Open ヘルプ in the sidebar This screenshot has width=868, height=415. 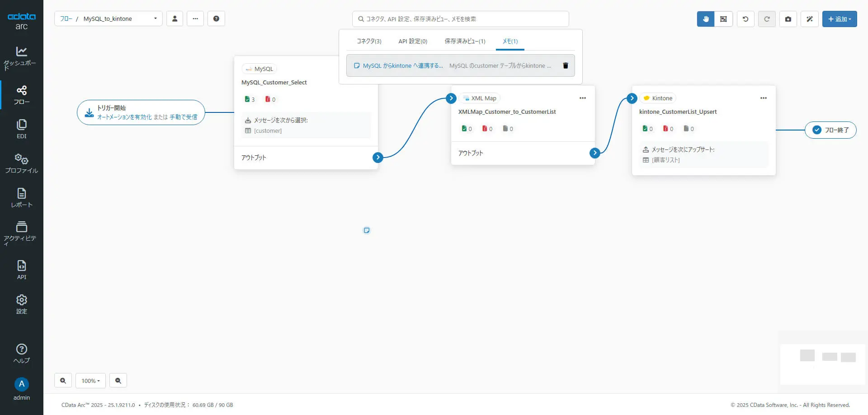(21, 354)
